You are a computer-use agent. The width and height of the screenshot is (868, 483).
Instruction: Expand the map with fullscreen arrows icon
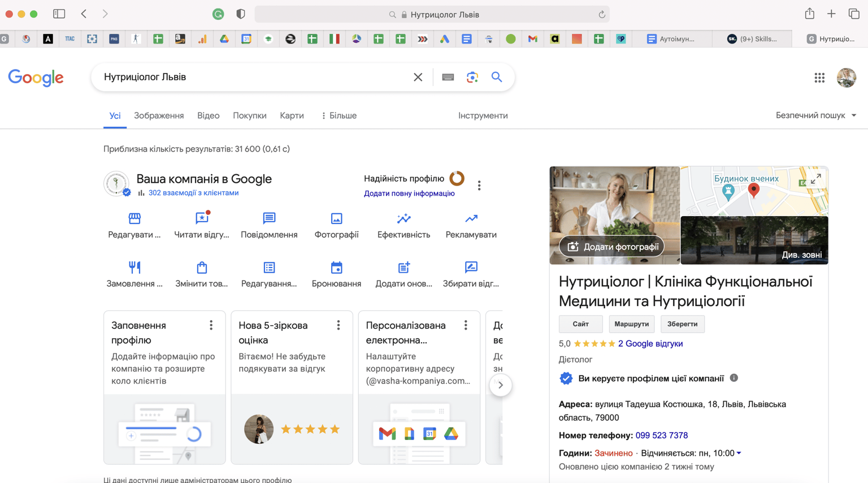coord(815,179)
